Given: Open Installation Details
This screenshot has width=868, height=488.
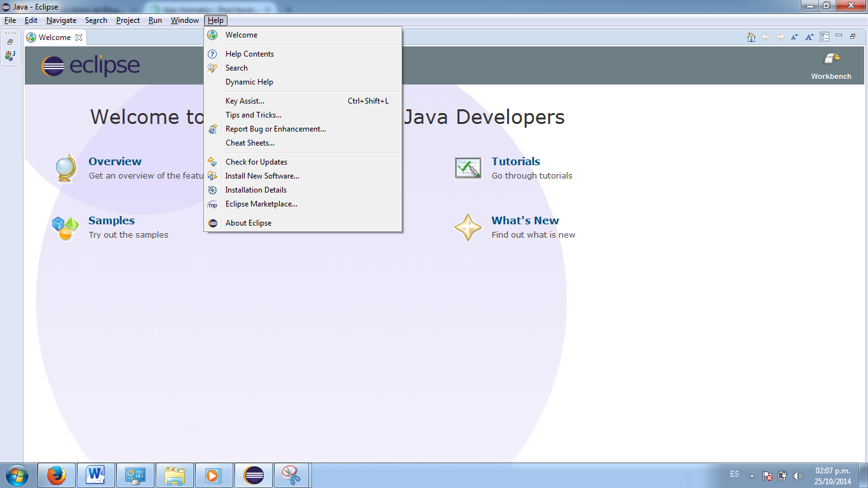Looking at the screenshot, I should coord(303,190).
